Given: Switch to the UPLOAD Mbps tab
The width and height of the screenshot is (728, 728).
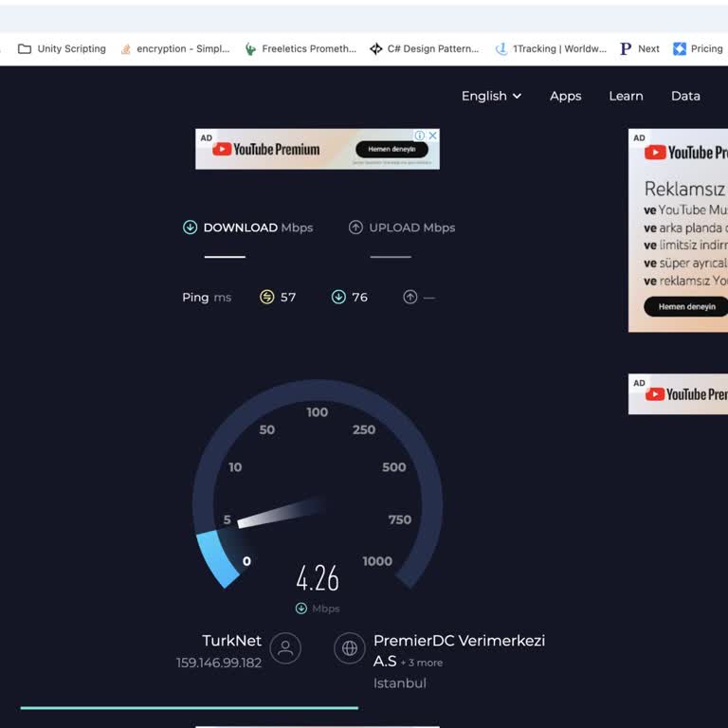Looking at the screenshot, I should 402,227.
